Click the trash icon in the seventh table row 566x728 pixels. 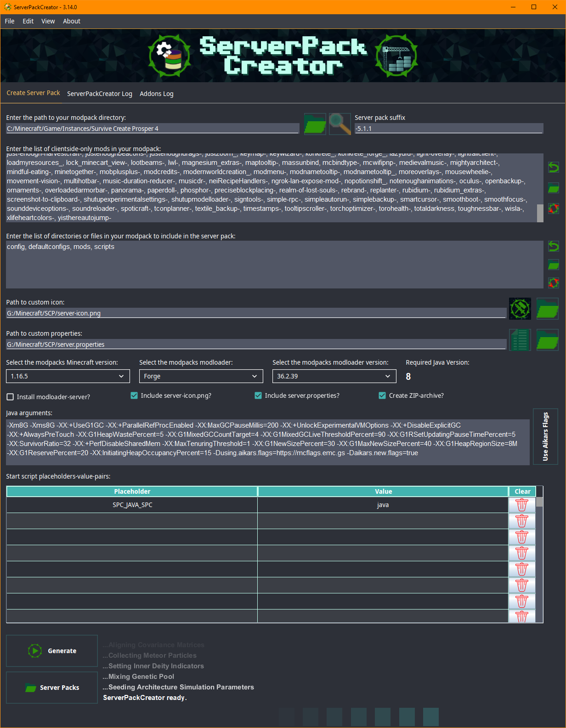pos(522,601)
